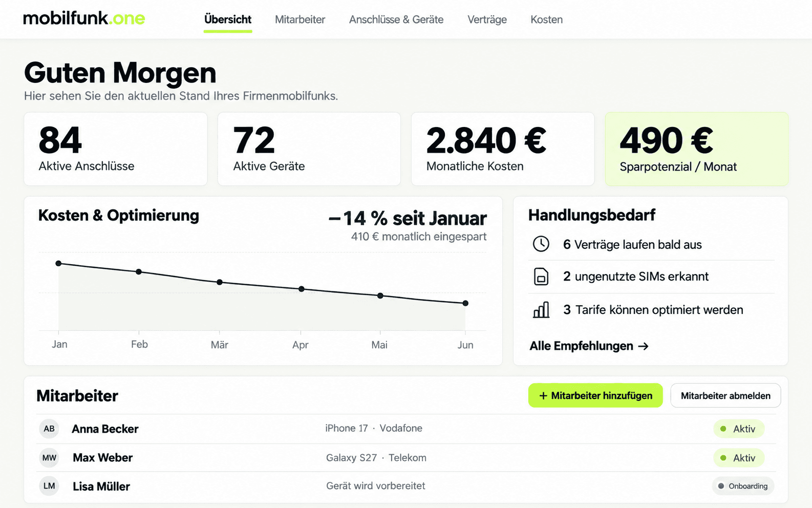
Task: Click the Mitarbeiter hinzufügen button
Action: pyautogui.click(x=595, y=395)
